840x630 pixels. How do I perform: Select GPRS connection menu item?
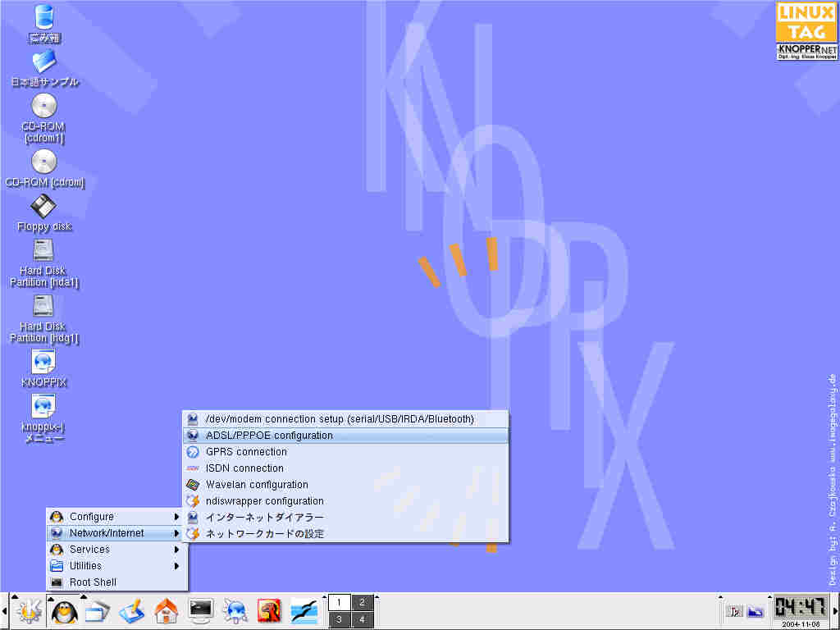click(x=345, y=452)
